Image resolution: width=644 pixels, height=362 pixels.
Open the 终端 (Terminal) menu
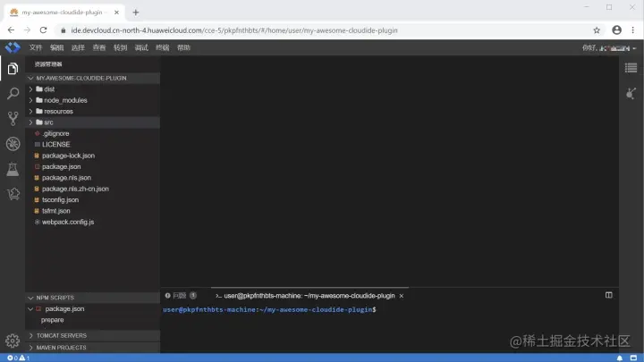coord(163,47)
